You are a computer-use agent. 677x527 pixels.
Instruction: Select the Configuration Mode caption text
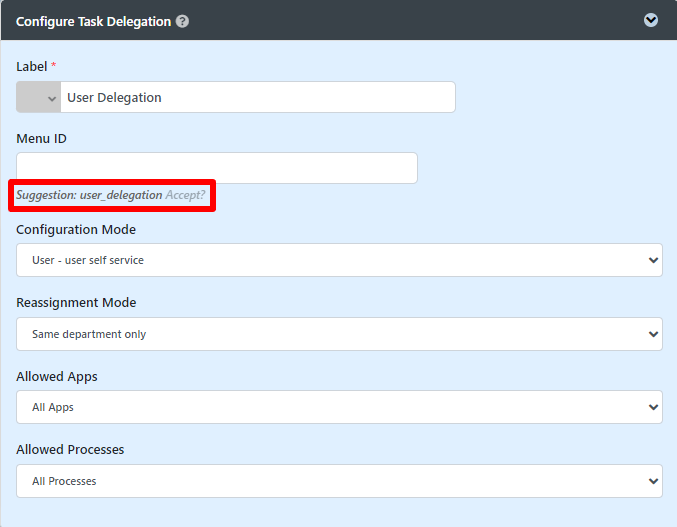pyautogui.click(x=76, y=229)
